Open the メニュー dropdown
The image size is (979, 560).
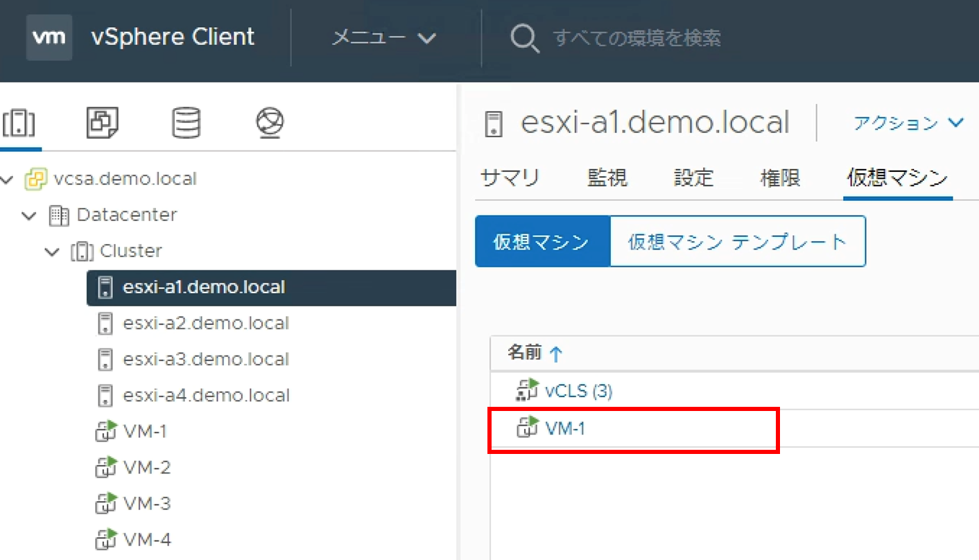(x=383, y=37)
